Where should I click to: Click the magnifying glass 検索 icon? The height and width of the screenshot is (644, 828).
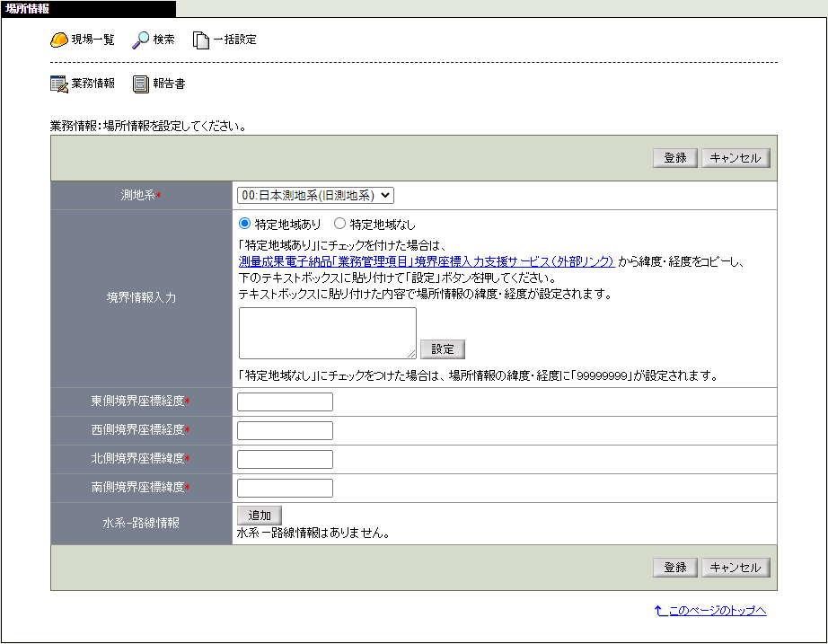click(x=140, y=40)
